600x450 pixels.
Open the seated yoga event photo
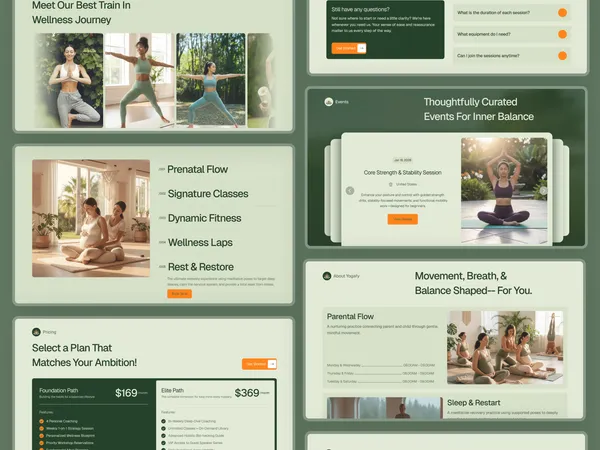coord(504,191)
